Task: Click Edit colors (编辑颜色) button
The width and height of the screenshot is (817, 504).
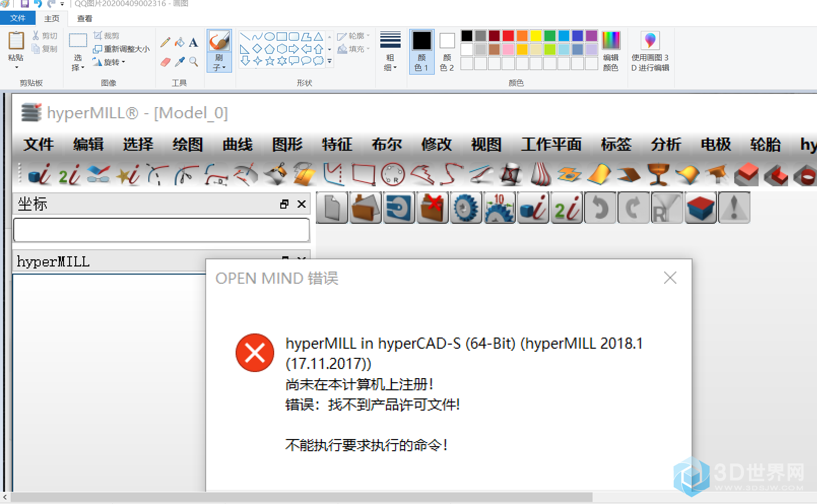Action: 611,52
